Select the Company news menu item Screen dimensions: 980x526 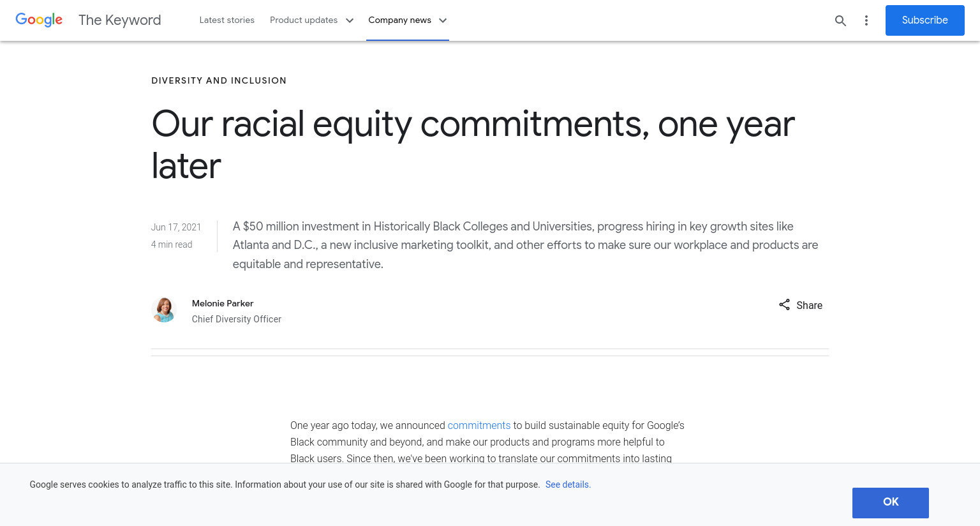pos(399,20)
